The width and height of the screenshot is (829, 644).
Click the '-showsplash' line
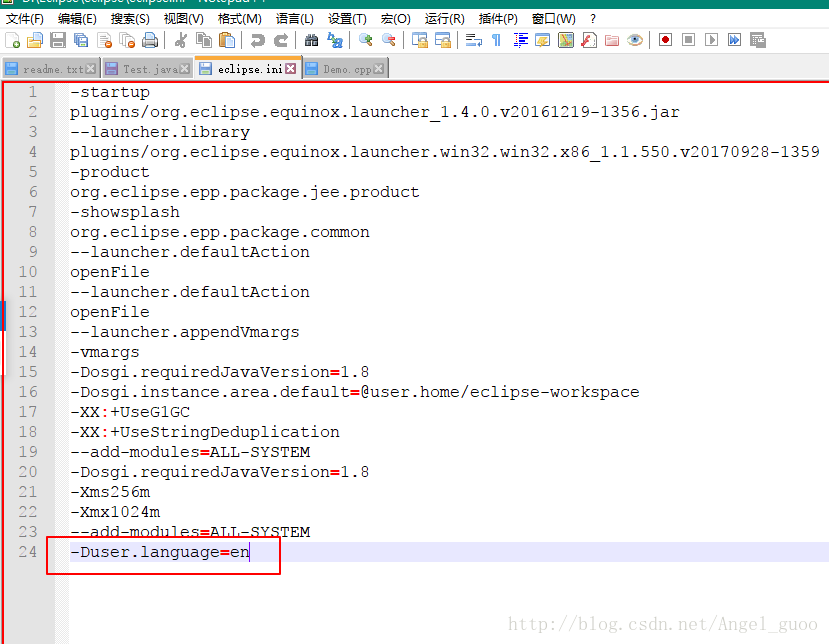[x=125, y=212]
